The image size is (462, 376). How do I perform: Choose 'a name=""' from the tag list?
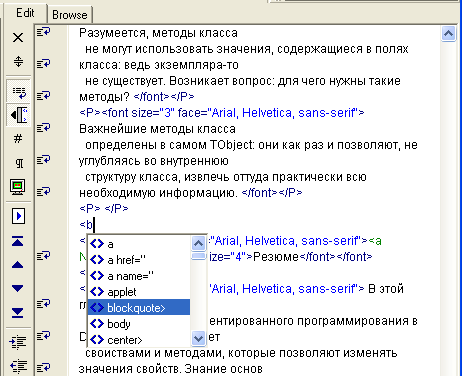pyautogui.click(x=139, y=276)
